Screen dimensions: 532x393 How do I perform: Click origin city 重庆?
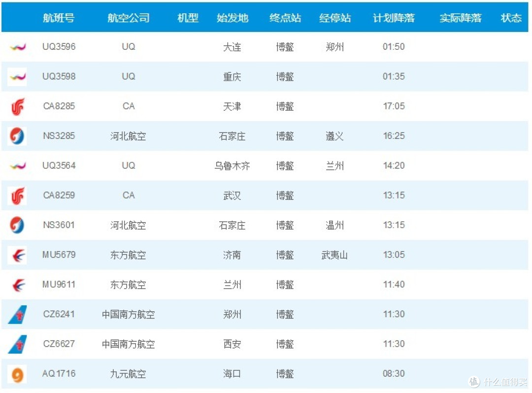click(232, 77)
